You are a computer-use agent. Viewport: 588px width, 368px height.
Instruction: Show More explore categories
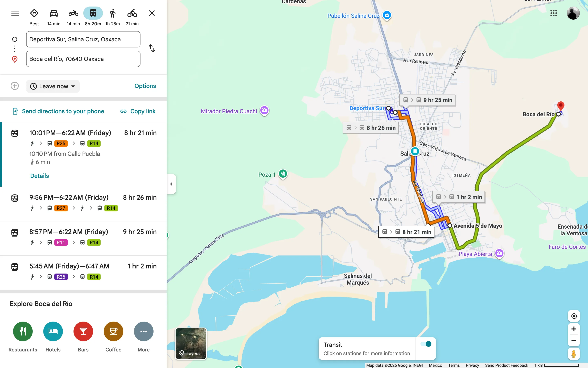144,337
